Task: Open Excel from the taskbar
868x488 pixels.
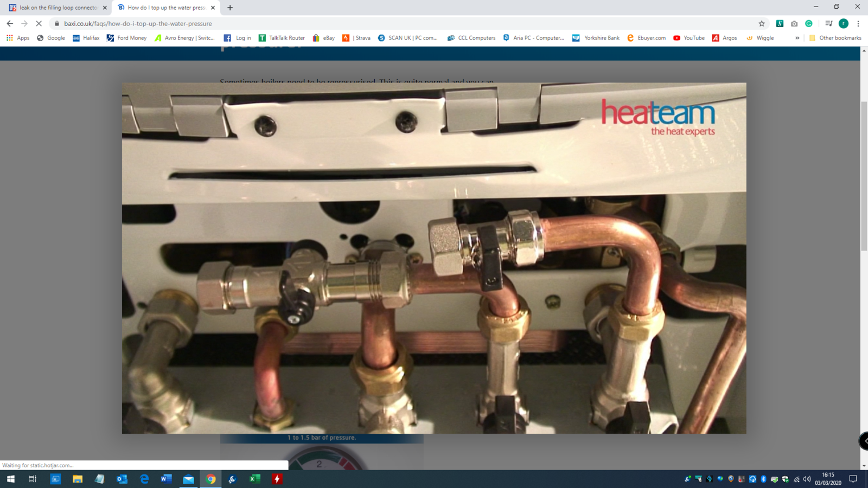Action: 254,479
